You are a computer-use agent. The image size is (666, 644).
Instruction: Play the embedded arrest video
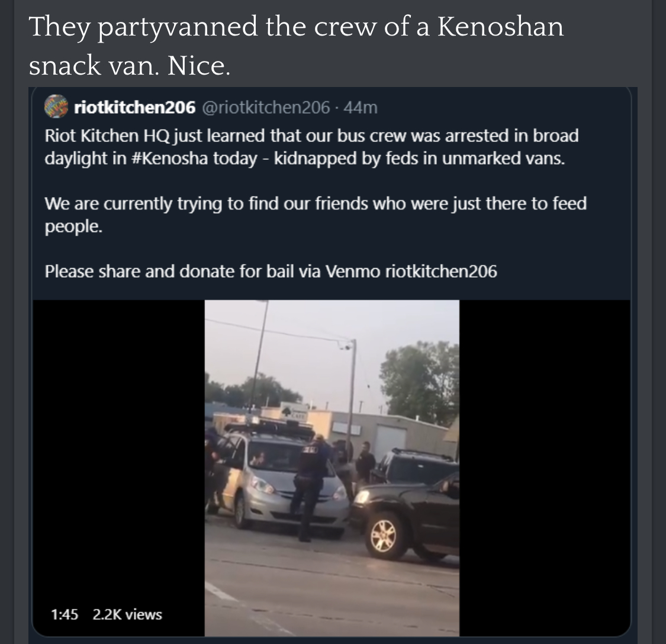pyautogui.click(x=332, y=468)
